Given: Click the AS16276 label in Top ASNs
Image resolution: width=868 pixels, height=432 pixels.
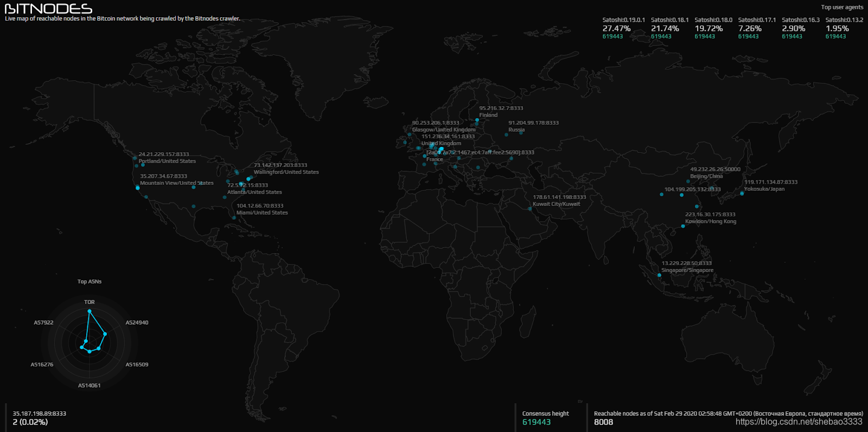Looking at the screenshot, I should (42, 365).
